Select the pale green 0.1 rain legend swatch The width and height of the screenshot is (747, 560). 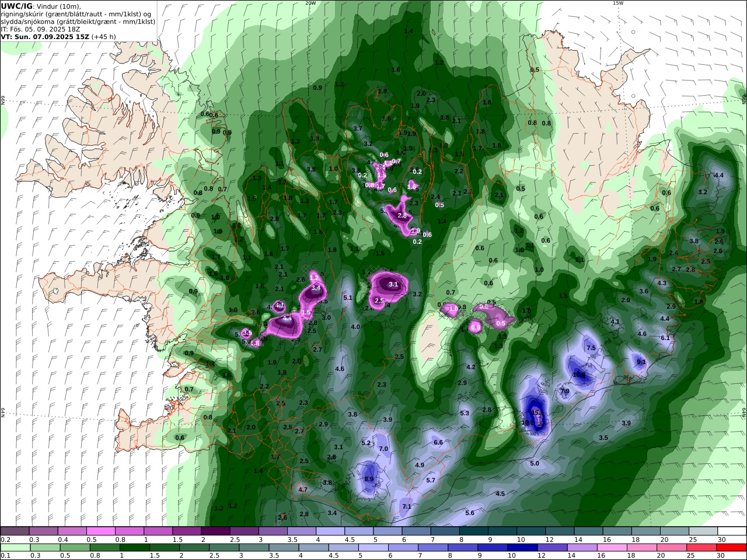click(x=15, y=548)
